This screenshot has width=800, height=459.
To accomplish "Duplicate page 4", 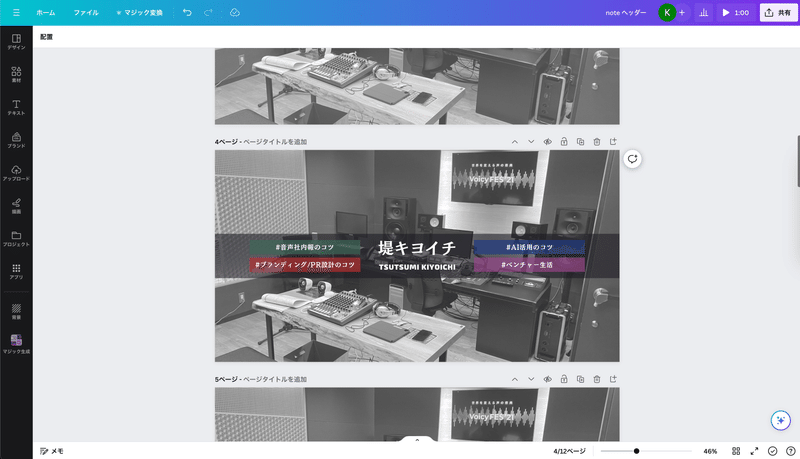I will tap(580, 142).
